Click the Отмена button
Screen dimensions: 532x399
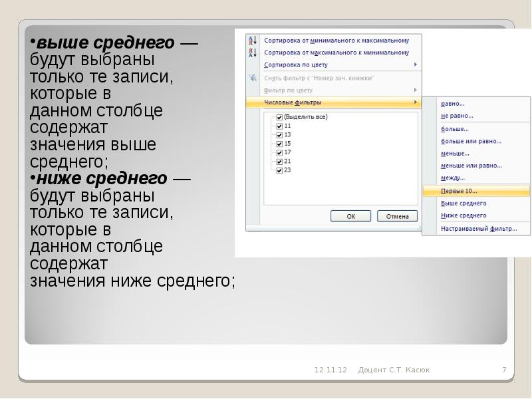[397, 216]
